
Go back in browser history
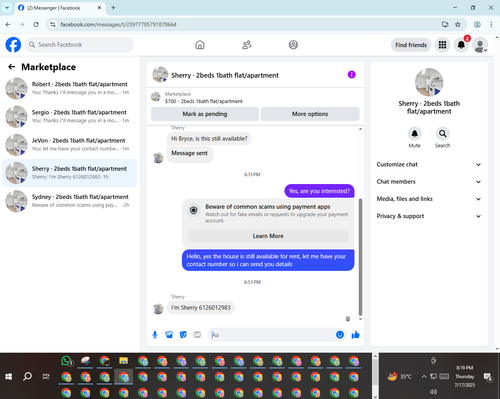8,24
